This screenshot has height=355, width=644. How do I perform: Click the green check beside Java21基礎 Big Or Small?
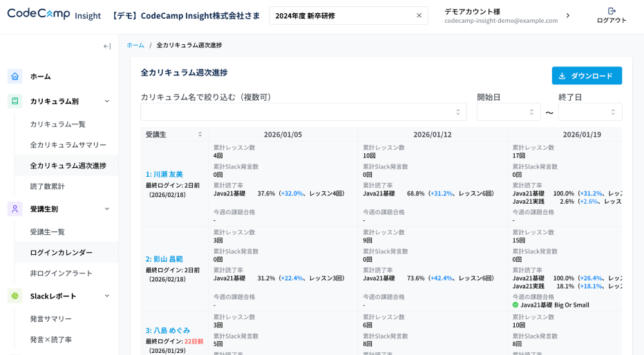point(515,305)
